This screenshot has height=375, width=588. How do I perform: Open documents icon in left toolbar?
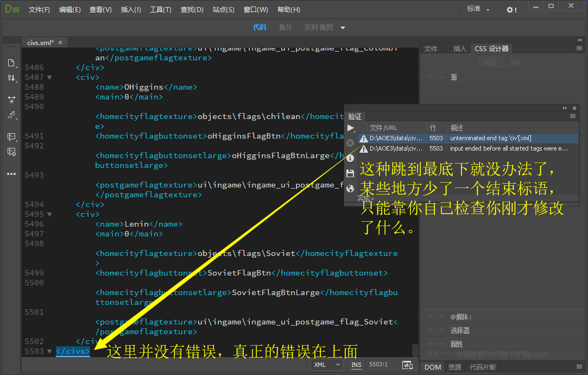point(11,62)
